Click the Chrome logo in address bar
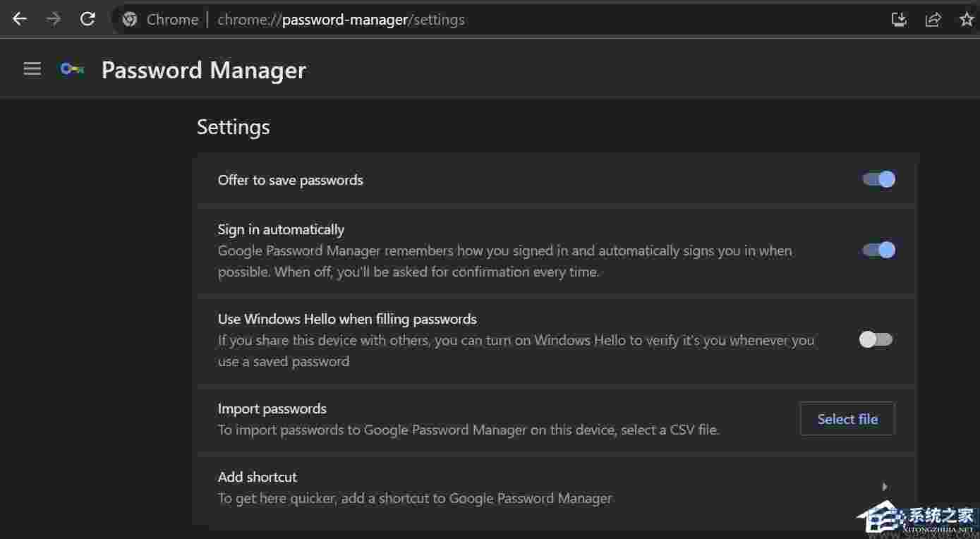Screen dimensions: 980x539 tap(130, 20)
